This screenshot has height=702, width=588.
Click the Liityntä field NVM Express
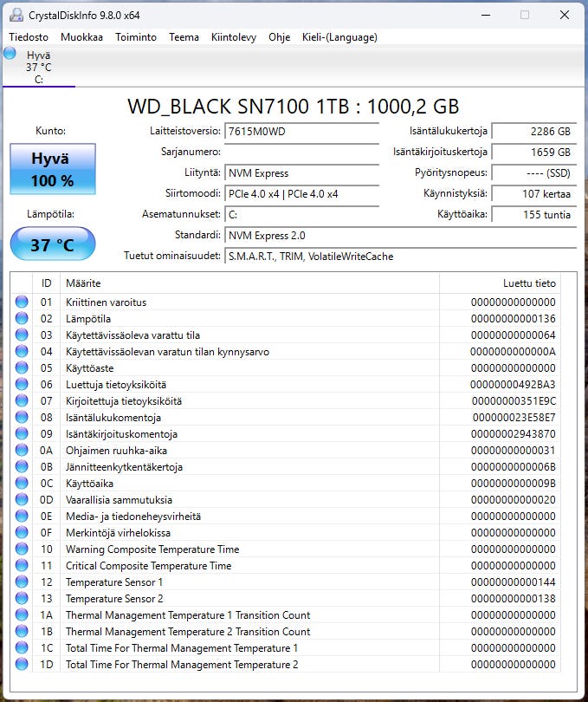[x=301, y=173]
